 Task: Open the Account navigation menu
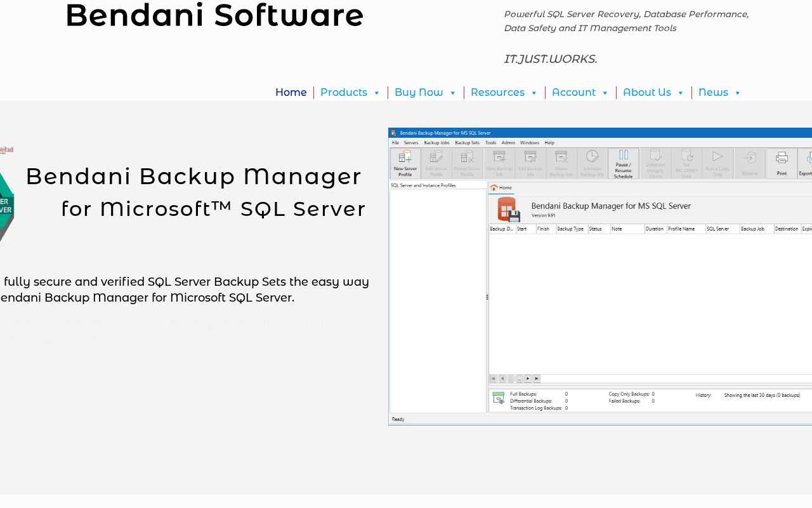[x=580, y=93]
